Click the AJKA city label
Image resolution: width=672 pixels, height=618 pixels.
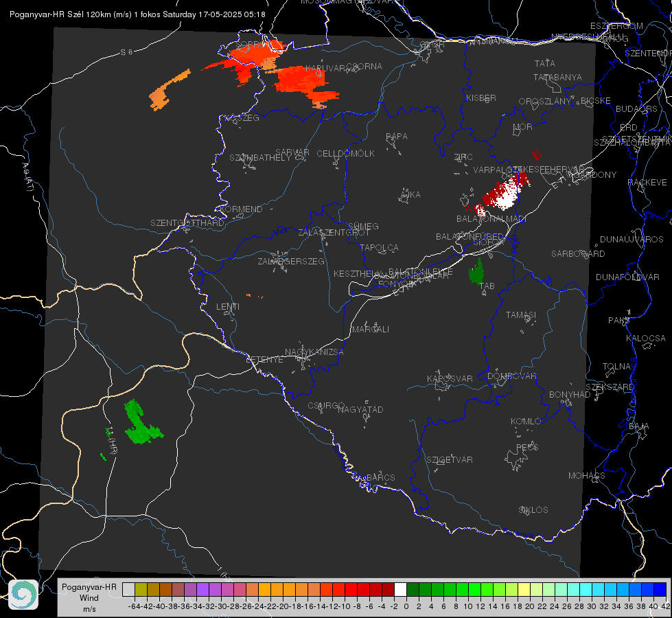pos(410,195)
